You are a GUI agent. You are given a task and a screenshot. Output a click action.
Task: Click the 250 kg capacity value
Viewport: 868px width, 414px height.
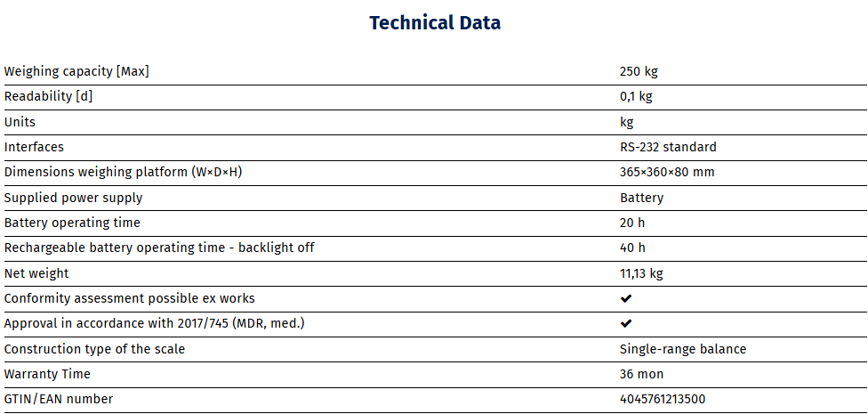point(639,71)
